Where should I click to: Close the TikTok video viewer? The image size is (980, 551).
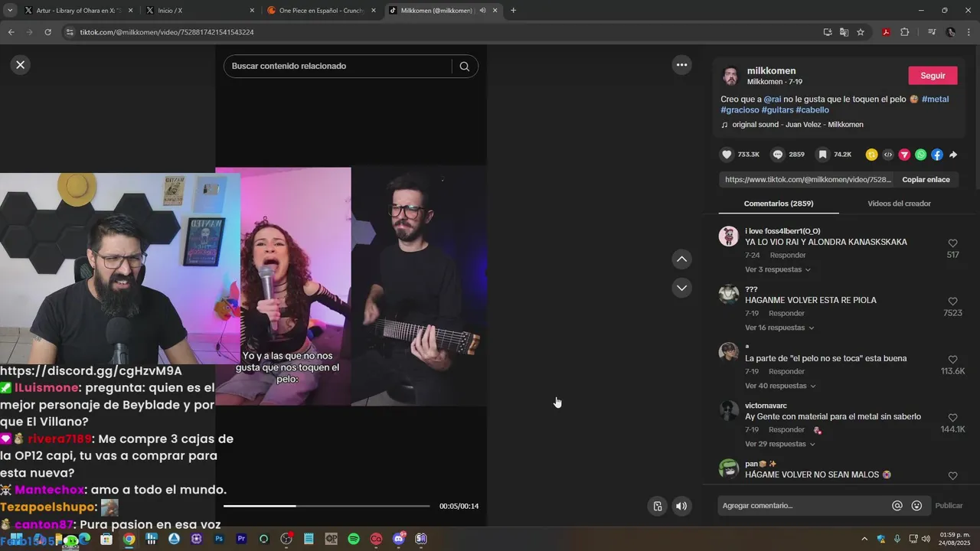[21, 65]
